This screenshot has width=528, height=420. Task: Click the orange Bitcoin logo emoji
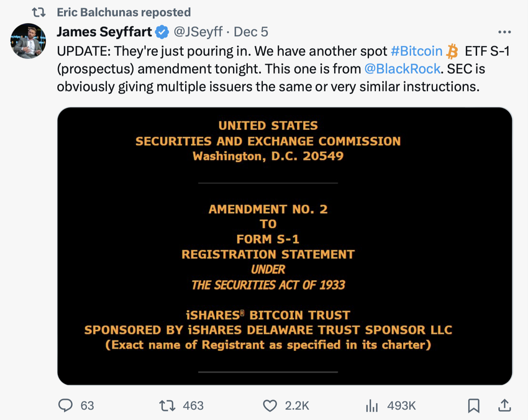click(x=453, y=51)
